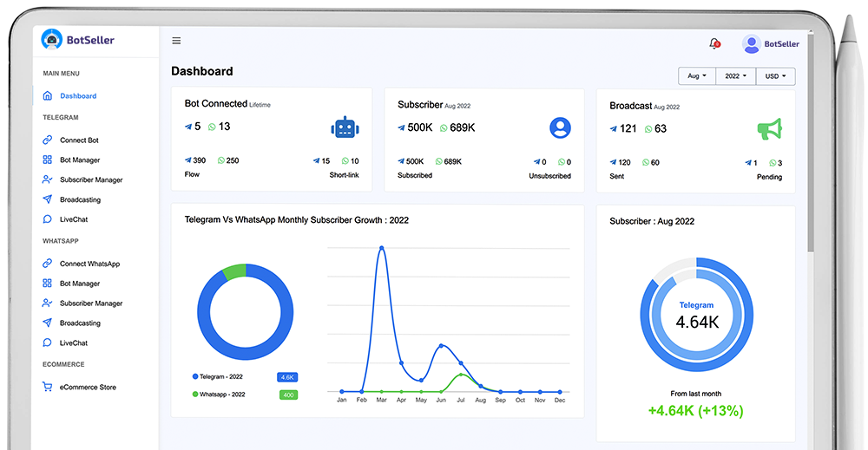868x450 pixels.
Task: Click the Whatsapp - 2022 legend entry
Action: click(x=219, y=395)
